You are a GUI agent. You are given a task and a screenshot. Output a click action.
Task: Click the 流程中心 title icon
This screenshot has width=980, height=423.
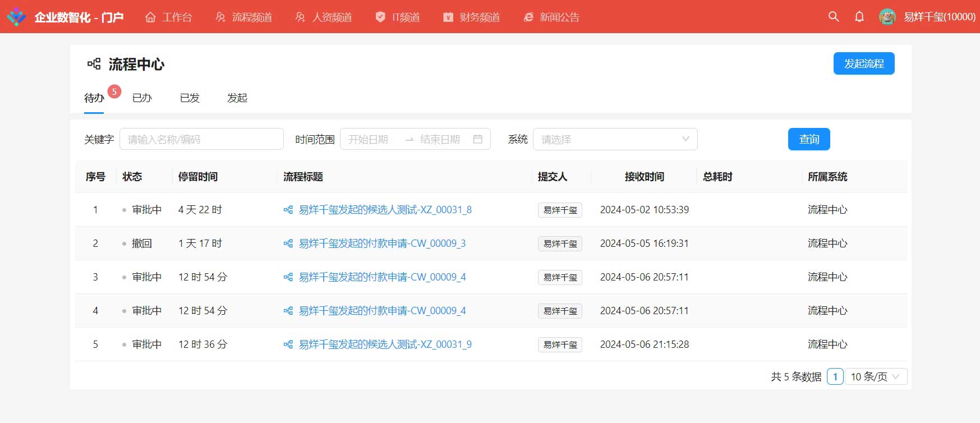(x=94, y=64)
